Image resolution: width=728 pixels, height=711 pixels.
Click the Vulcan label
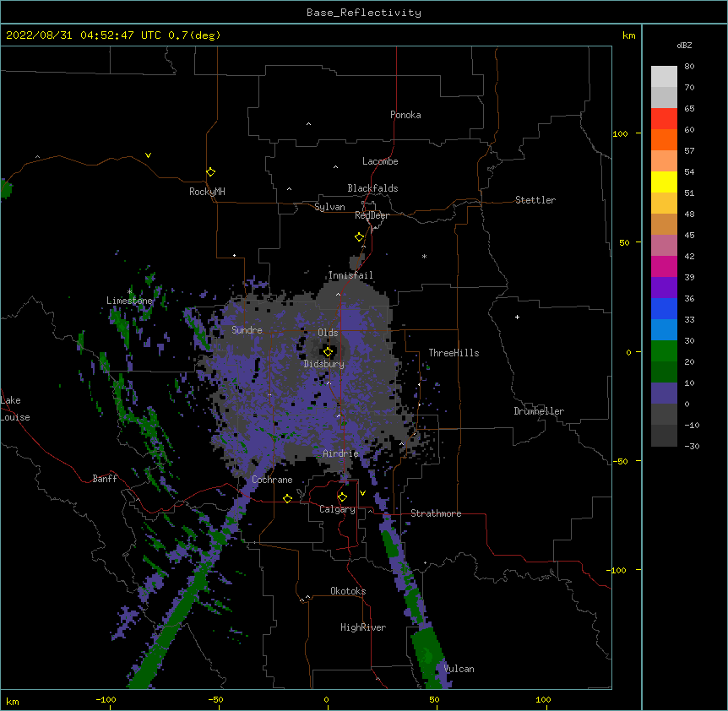(x=459, y=669)
